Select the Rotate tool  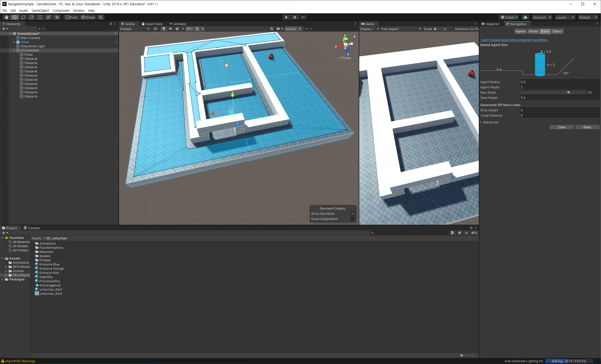(x=23, y=17)
